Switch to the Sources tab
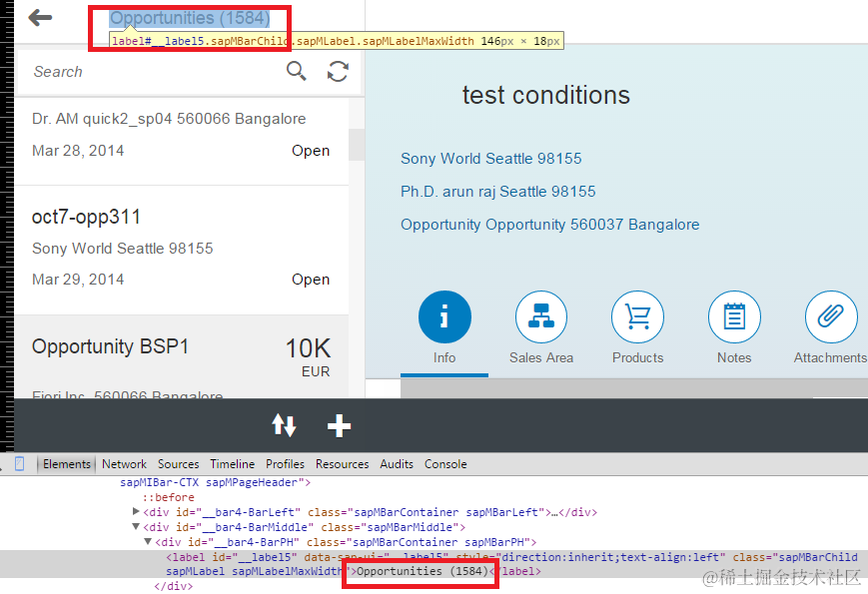This screenshot has height=594, width=868. [x=178, y=464]
